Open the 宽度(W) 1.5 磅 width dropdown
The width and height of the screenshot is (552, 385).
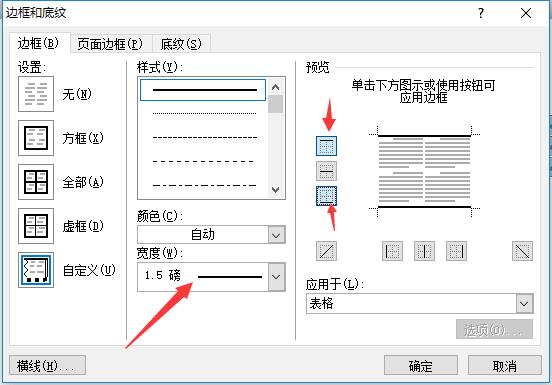pos(211,277)
